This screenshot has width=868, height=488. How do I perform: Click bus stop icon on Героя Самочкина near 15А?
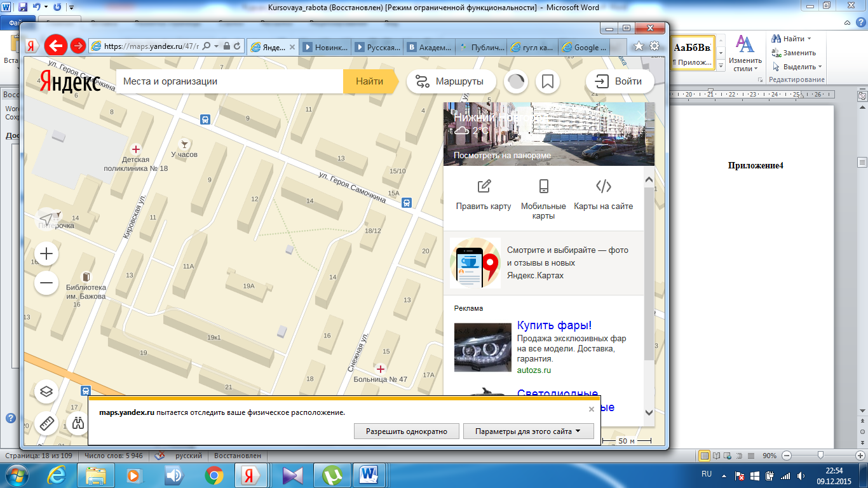click(x=407, y=203)
